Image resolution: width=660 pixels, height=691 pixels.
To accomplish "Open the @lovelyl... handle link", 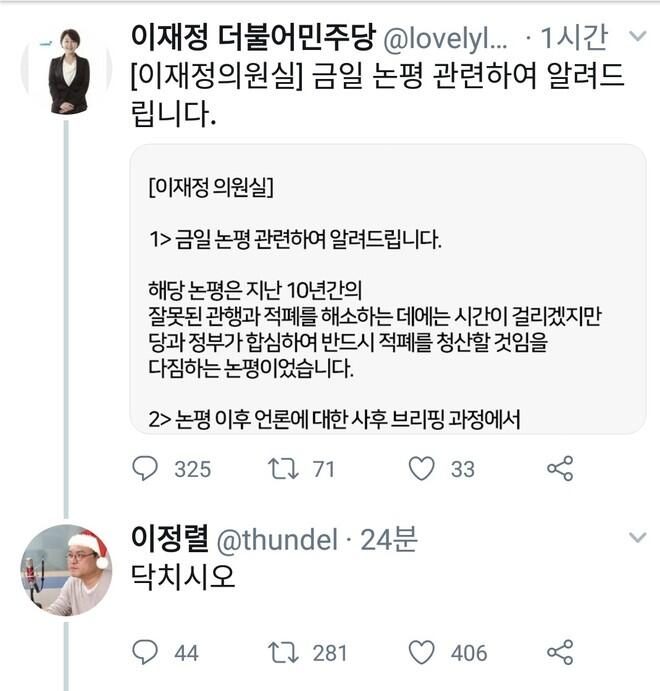I will pos(446,38).
